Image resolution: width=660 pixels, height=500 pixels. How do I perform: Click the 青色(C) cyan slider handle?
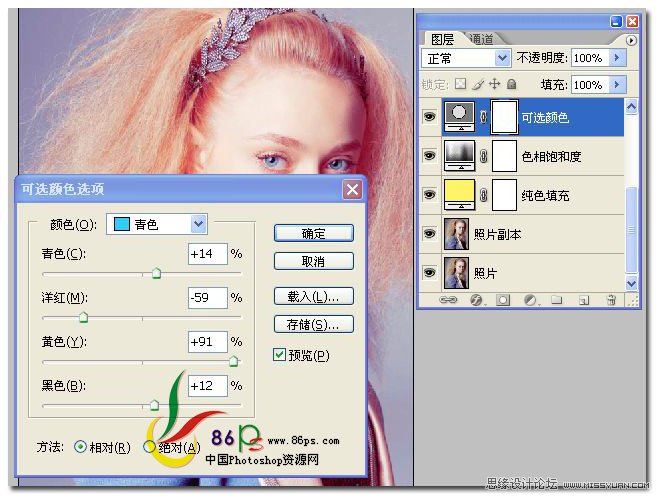pyautogui.click(x=156, y=273)
